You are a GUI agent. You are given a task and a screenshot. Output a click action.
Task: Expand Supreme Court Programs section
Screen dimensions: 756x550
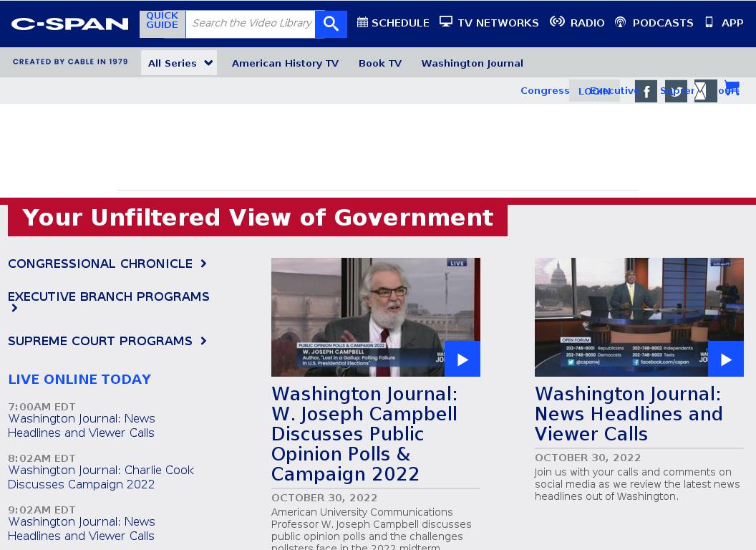[107, 341]
